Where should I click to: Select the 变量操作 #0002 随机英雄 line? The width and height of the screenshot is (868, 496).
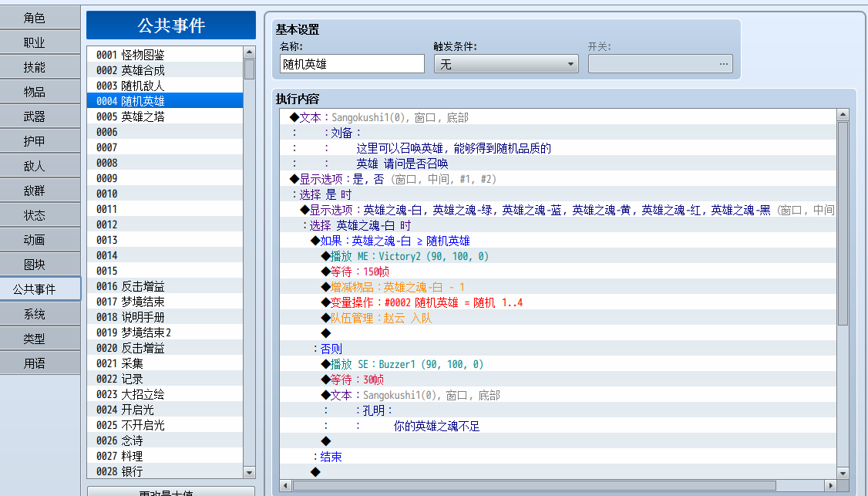pyautogui.click(x=558, y=302)
